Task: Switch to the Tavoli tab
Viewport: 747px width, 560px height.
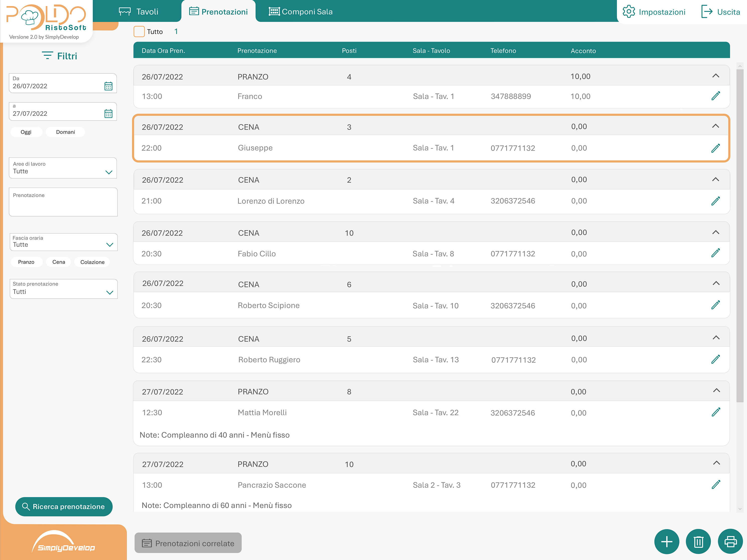Action: pyautogui.click(x=139, y=12)
